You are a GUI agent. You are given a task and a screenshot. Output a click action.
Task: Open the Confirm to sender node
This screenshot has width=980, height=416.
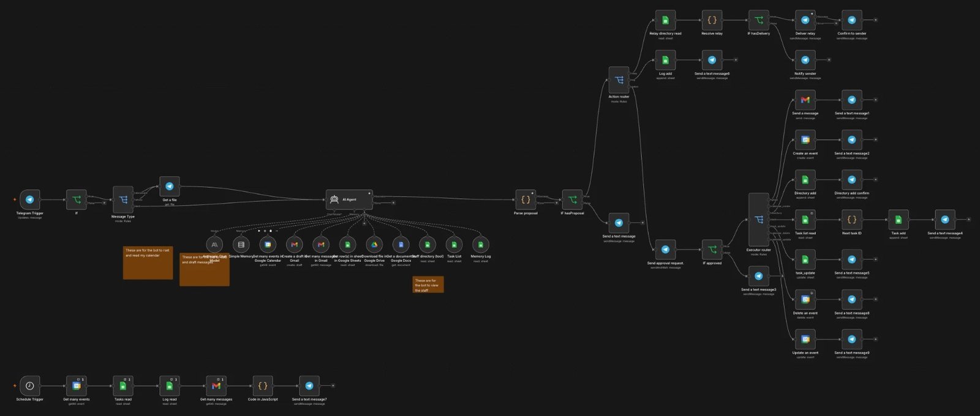852,20
